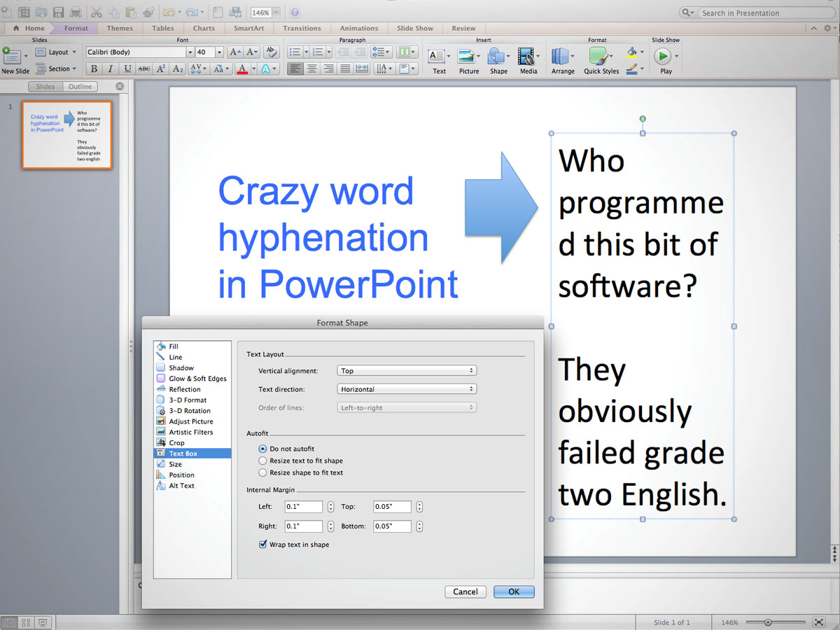Apply Superscript formatting
Screen dimensions: 840x630
coord(161,69)
